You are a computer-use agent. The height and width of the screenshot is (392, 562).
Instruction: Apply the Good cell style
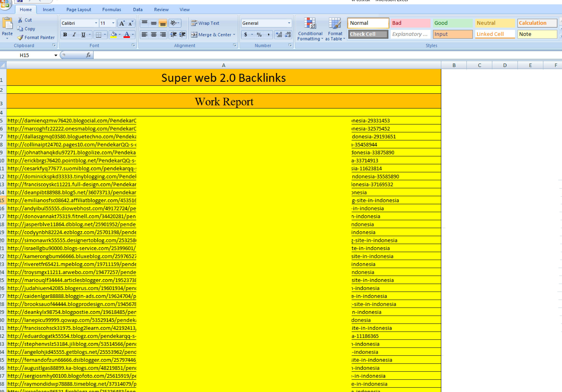point(453,23)
